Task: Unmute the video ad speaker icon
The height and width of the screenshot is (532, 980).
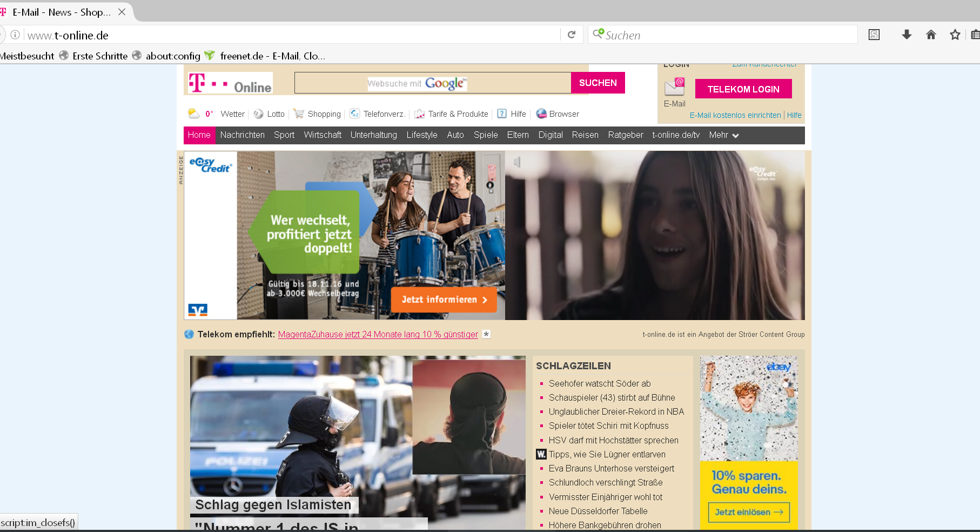Action: tap(517, 162)
